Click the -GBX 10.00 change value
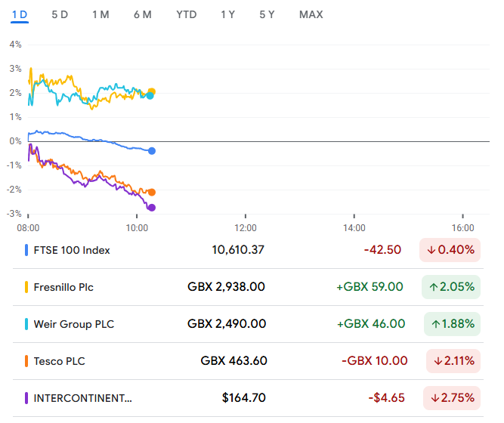The height and width of the screenshot is (423, 504). 375,361
